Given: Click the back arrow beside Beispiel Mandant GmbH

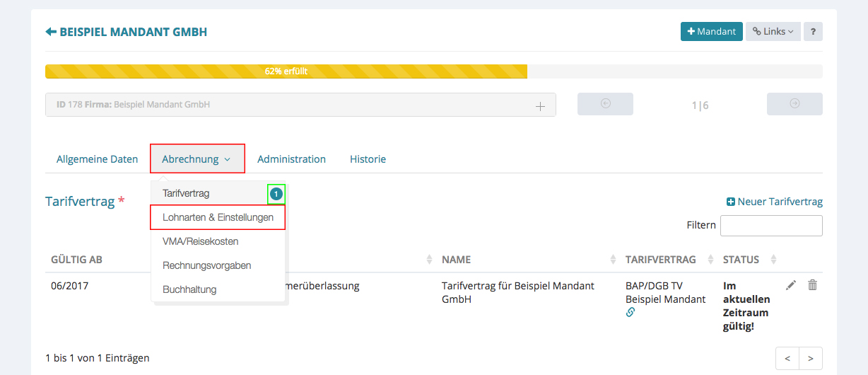Looking at the screenshot, I should pyautogui.click(x=50, y=32).
